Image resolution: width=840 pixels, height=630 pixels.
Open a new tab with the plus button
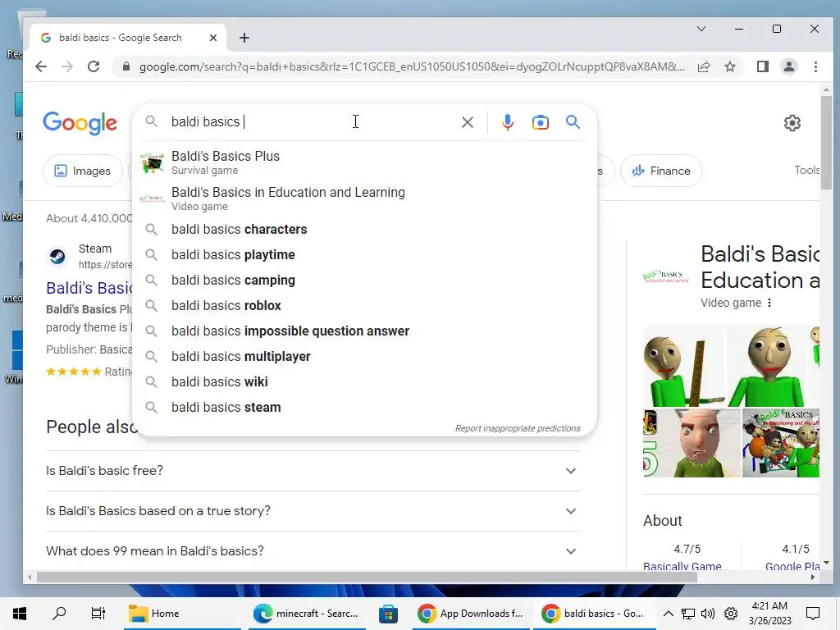click(x=244, y=38)
